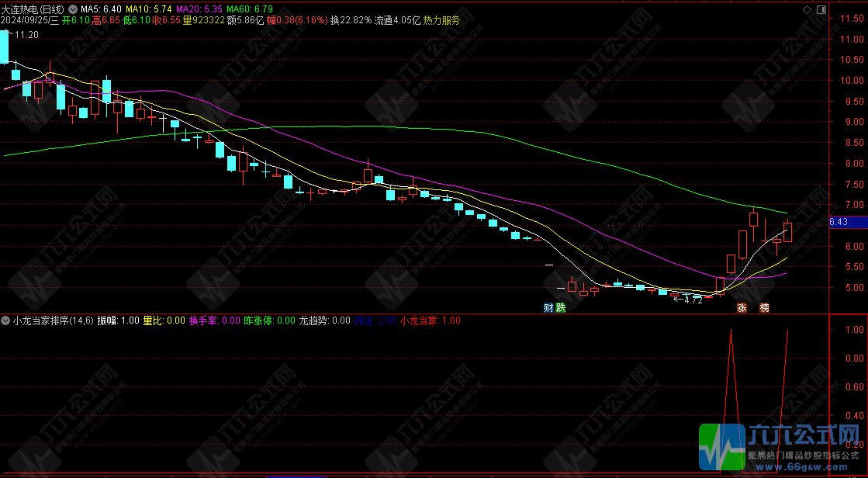Open the 小龙当家排序 indicator dropdown arrow
The image size is (868, 478).
click(x=6, y=320)
